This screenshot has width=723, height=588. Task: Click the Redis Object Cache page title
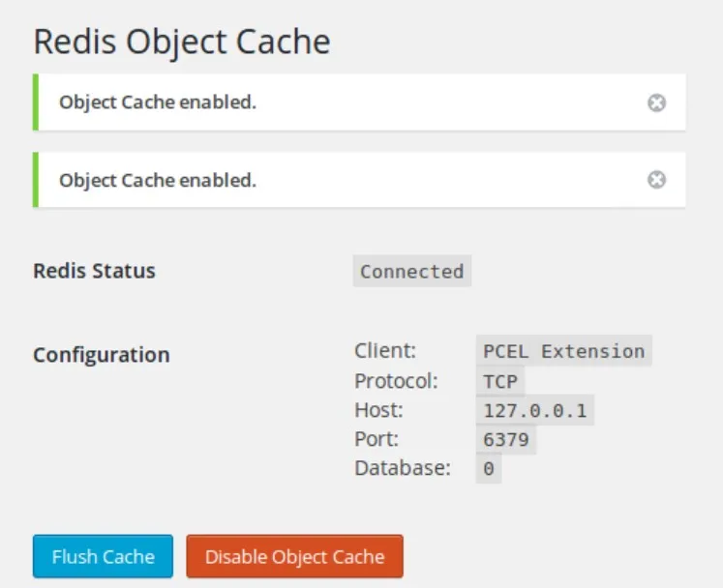tap(182, 43)
